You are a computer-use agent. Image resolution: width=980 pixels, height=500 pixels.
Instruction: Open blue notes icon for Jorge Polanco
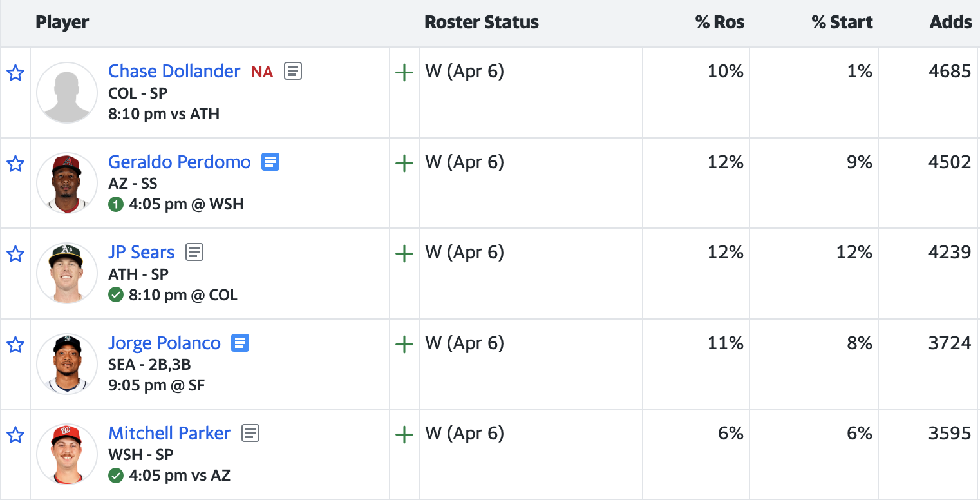240,343
